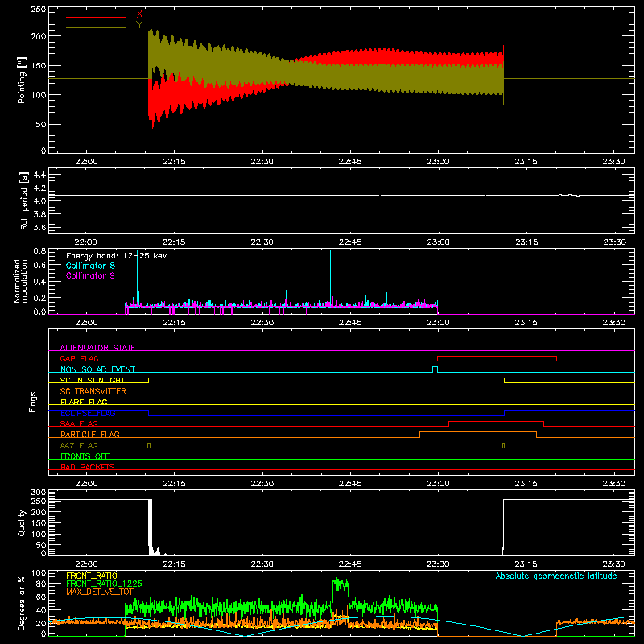Screen dimensions: 644x644
Task: Select the yellow FRONT_RATIO legend entry
Action: tap(92, 576)
